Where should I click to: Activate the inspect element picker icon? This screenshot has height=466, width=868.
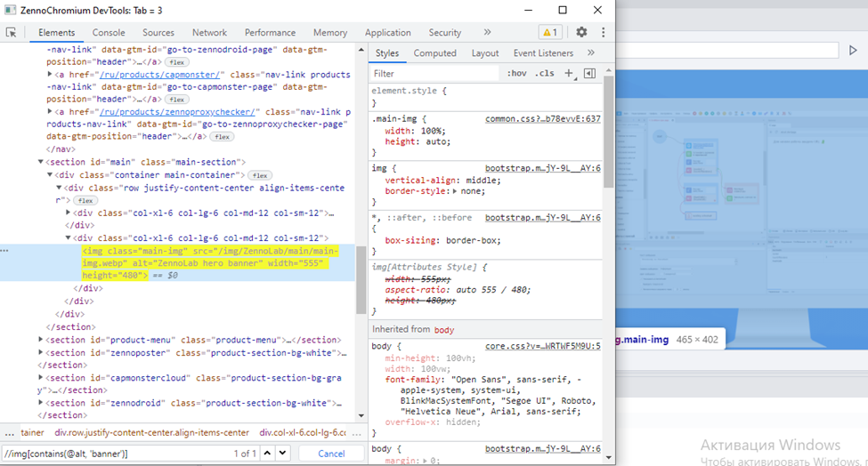tap(12, 33)
